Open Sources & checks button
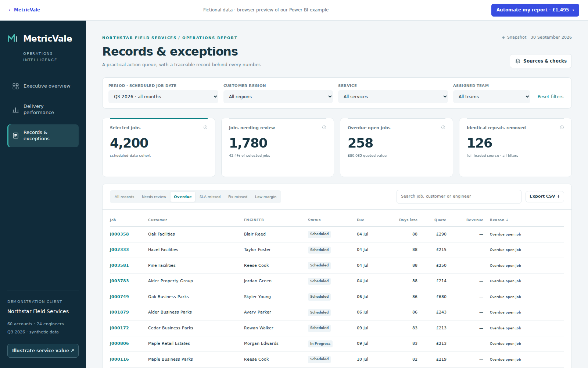This screenshot has width=588, height=368. [541, 61]
